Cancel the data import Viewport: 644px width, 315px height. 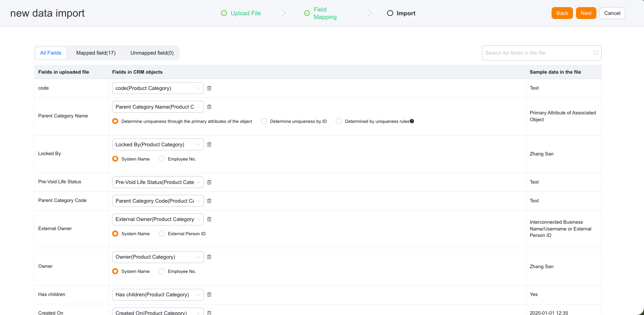click(x=612, y=13)
